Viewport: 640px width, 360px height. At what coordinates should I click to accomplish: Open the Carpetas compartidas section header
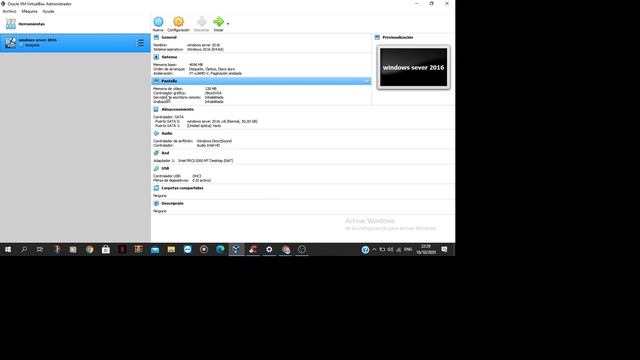182,188
